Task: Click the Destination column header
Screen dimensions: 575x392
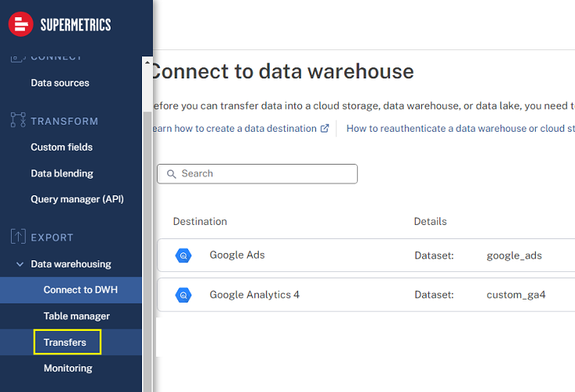Action: 200,221
